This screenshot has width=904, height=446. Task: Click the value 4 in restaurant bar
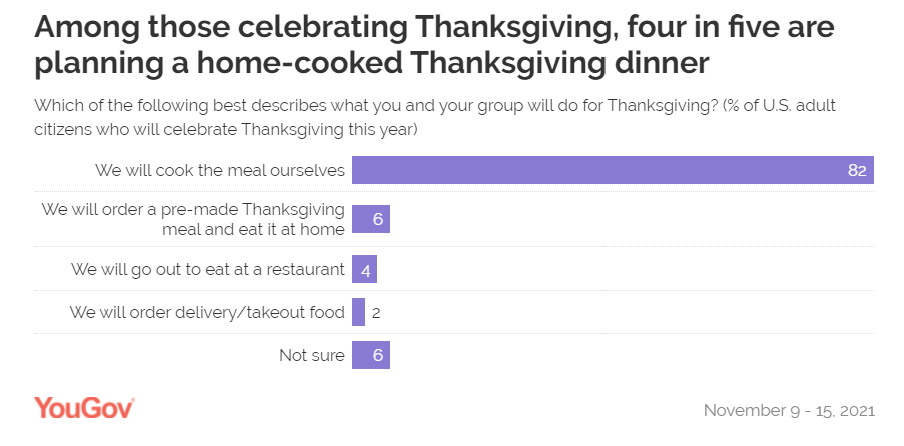click(x=366, y=270)
